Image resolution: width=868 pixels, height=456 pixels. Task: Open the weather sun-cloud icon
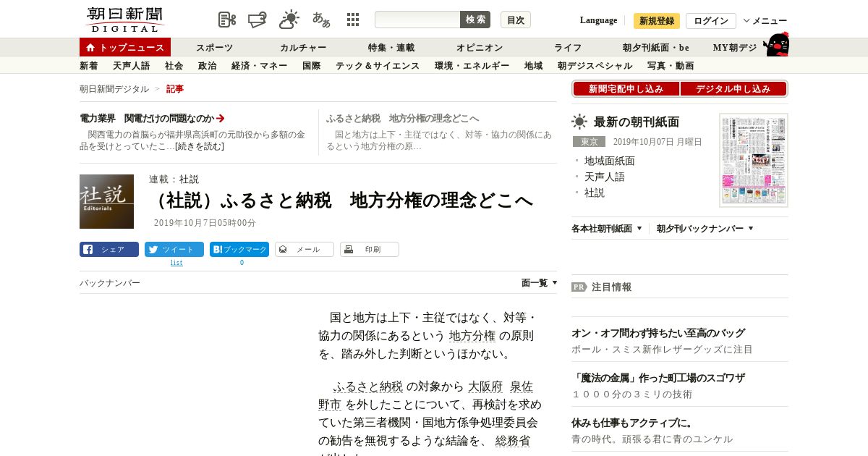click(289, 20)
